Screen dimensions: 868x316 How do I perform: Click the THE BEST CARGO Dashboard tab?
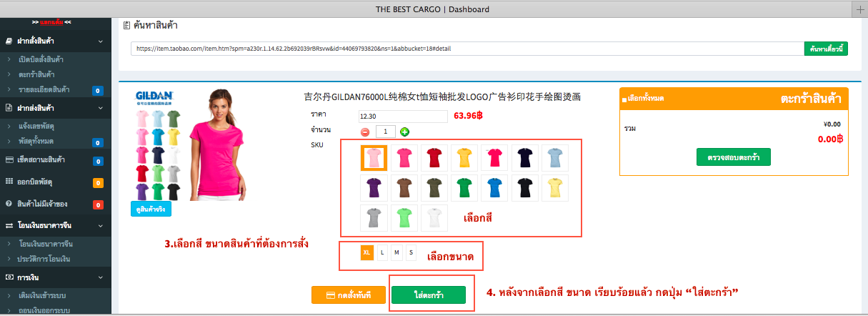tap(433, 9)
